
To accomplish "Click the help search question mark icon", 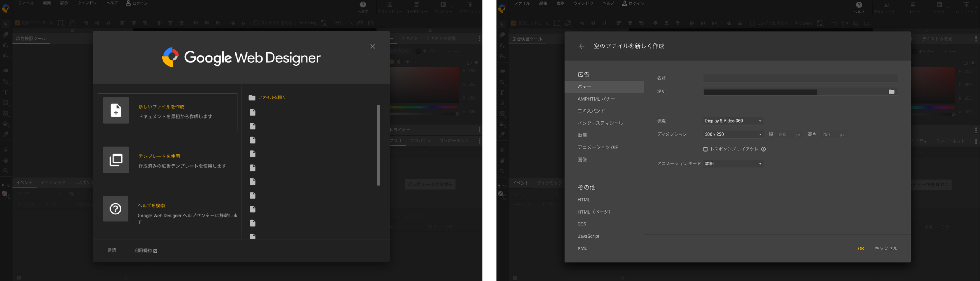I will point(116,209).
